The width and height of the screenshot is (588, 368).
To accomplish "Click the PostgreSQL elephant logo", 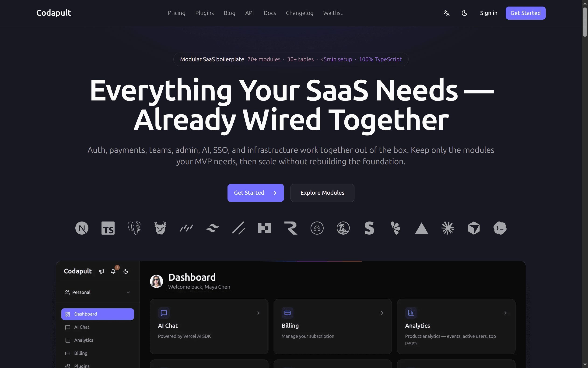I will click(x=134, y=228).
